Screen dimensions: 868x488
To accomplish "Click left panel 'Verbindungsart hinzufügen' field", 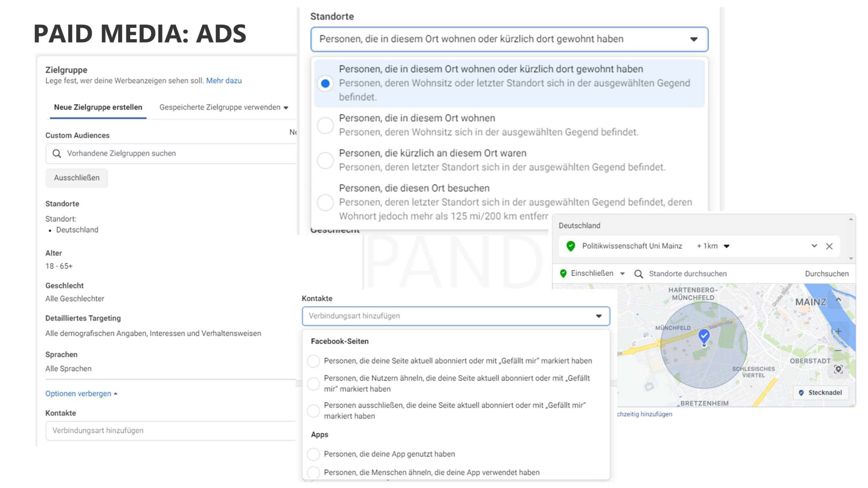I will [171, 431].
